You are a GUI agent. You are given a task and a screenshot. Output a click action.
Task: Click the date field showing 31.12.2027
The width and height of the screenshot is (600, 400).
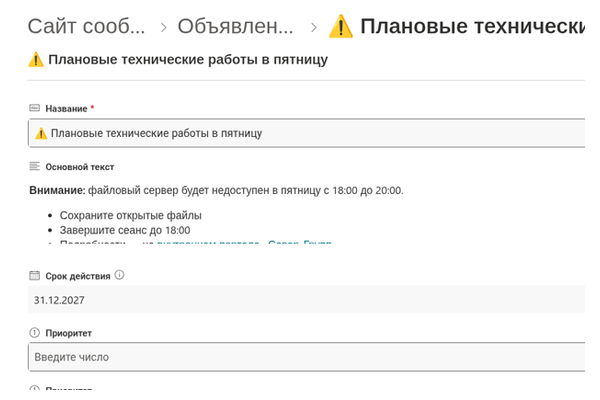point(307,299)
